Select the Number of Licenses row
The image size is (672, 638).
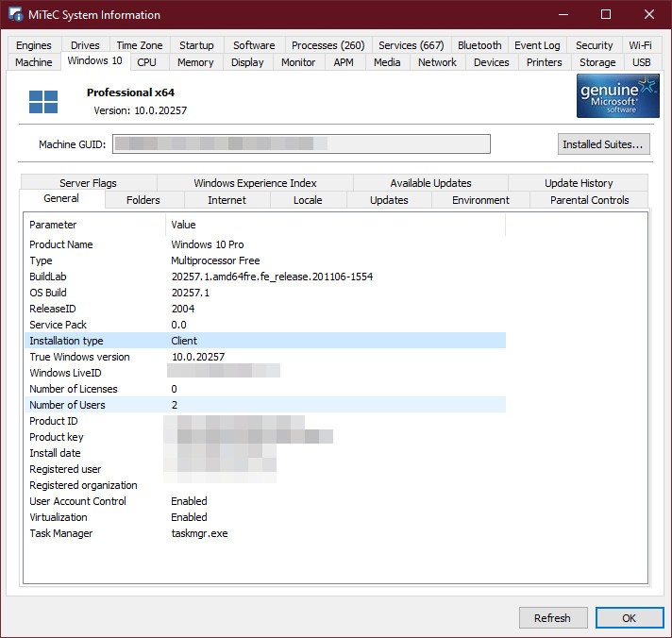click(265, 389)
